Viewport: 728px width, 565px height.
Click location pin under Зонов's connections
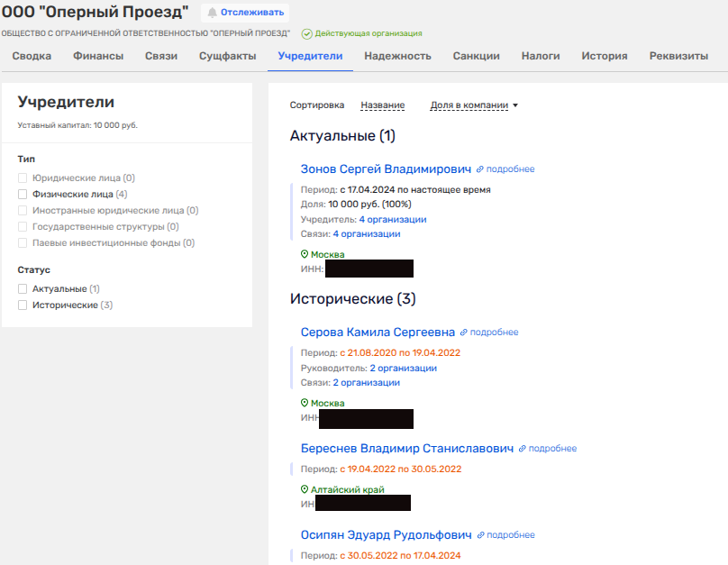tap(305, 254)
